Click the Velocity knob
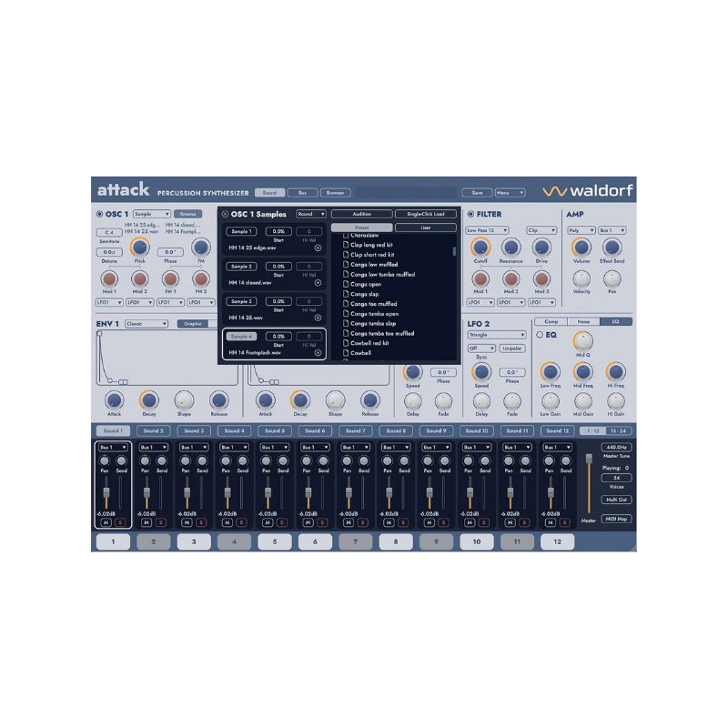This screenshot has height=728, width=728. pos(580,278)
